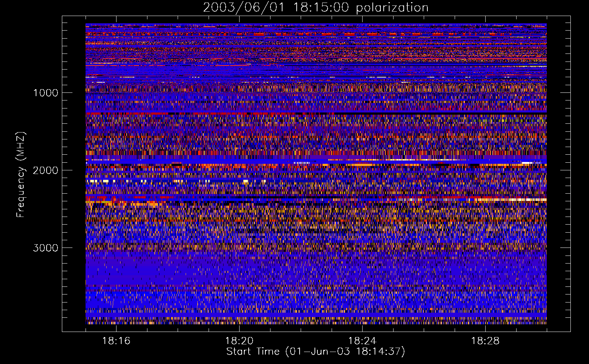The image size is (589, 364).
Task: Click the "Start Time" x-axis label
Action: [x=315, y=352]
